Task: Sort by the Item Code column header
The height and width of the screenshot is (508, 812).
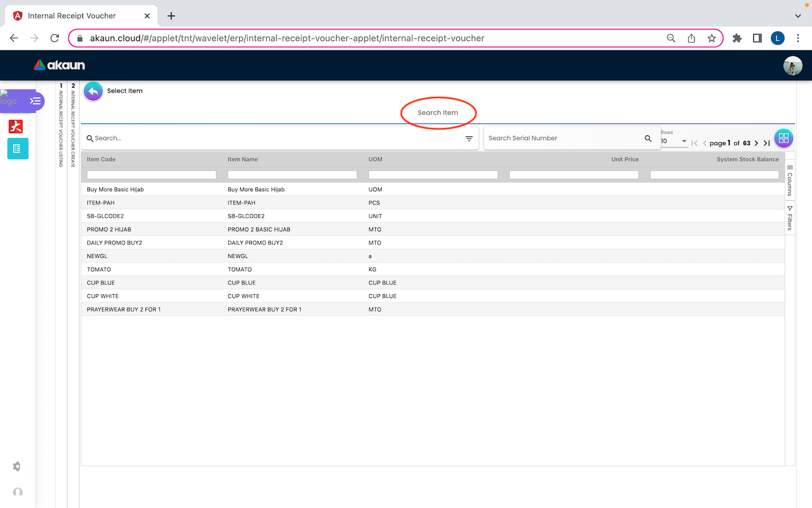Action: coord(101,160)
